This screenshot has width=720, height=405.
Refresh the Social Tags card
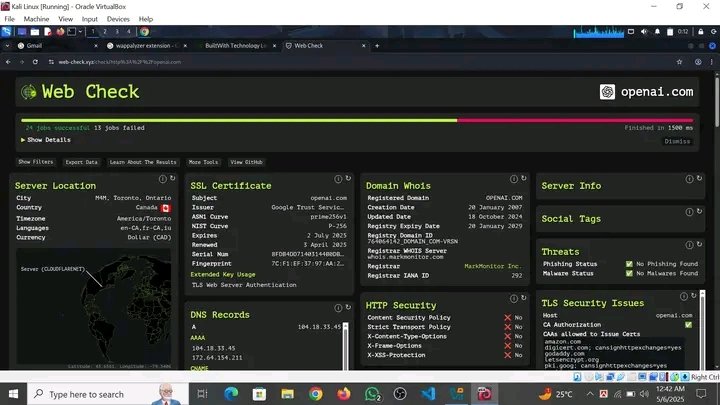tap(699, 211)
